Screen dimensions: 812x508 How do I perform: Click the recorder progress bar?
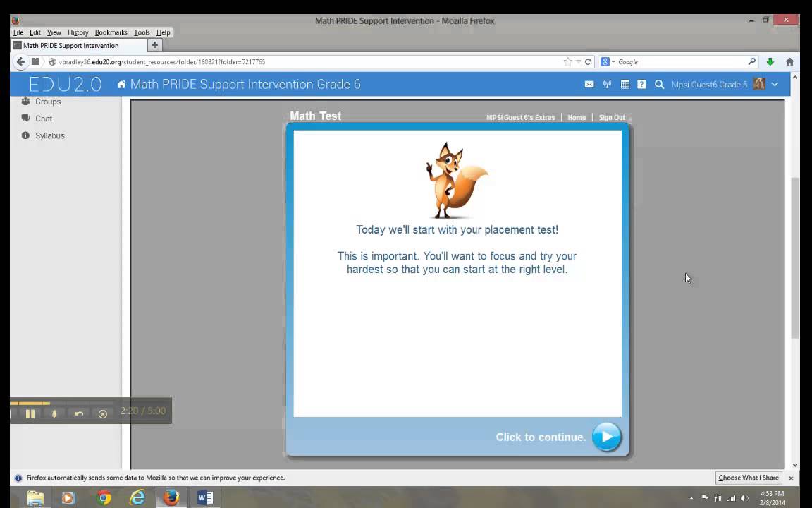click(x=61, y=403)
